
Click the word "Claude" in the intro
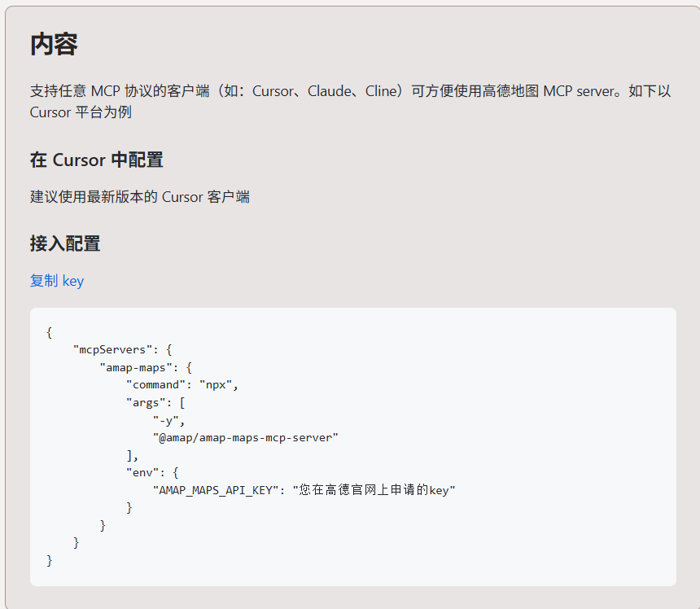coord(330,91)
